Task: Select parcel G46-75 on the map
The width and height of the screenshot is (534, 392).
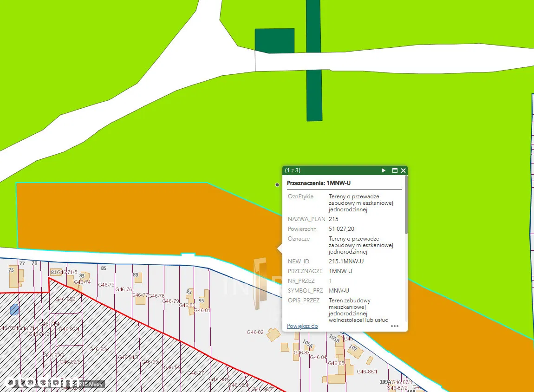Action: click(106, 285)
